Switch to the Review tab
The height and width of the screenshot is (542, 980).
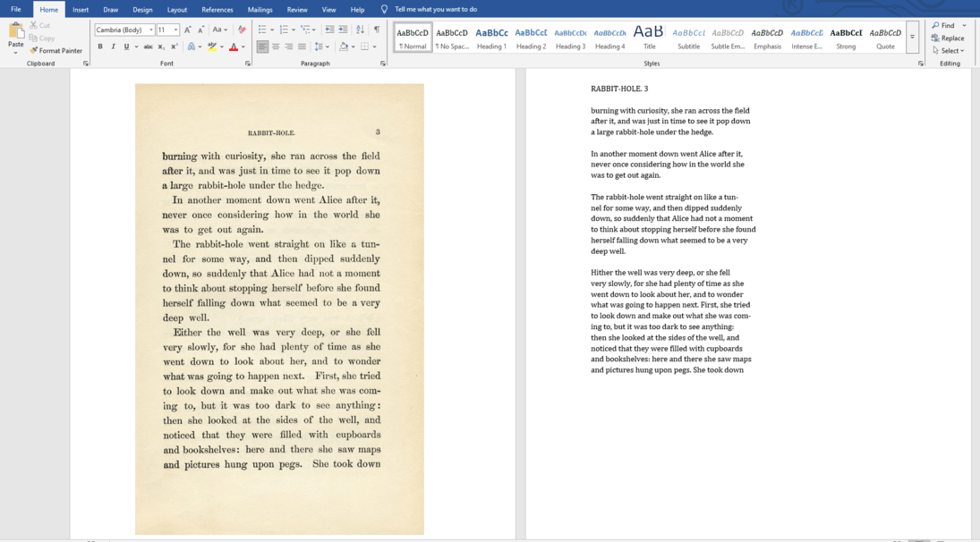click(x=297, y=9)
